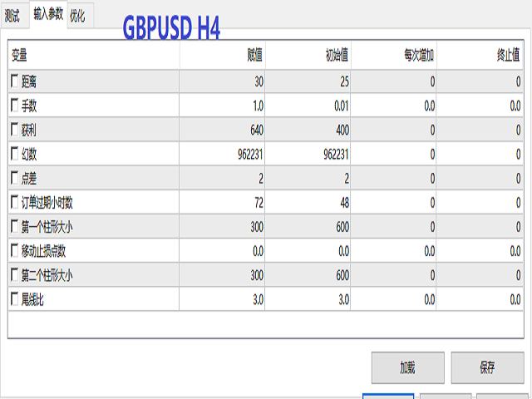Viewport: 532px width, 399px height.
Task: Open the 优化 tab
Action: point(80,16)
